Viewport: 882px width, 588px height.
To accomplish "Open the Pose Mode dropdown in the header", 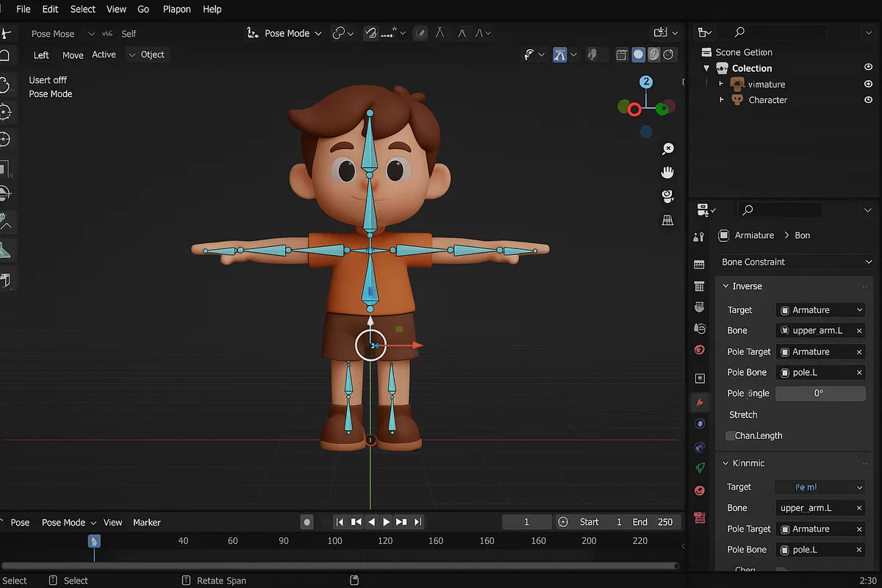I will (284, 33).
